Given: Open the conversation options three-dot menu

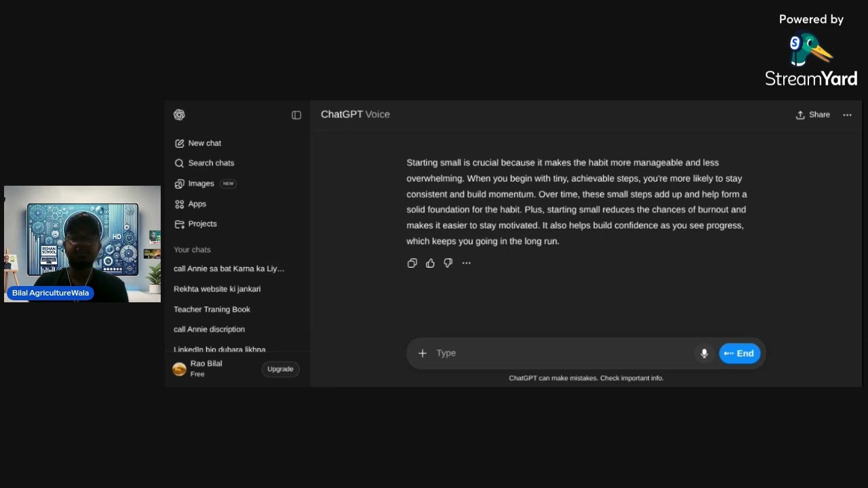Looking at the screenshot, I should [847, 115].
